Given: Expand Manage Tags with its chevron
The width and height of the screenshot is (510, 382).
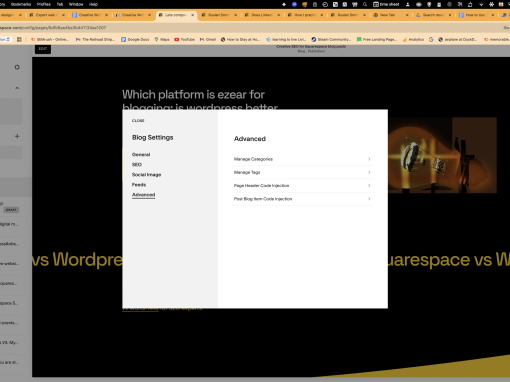Looking at the screenshot, I should coord(369,172).
